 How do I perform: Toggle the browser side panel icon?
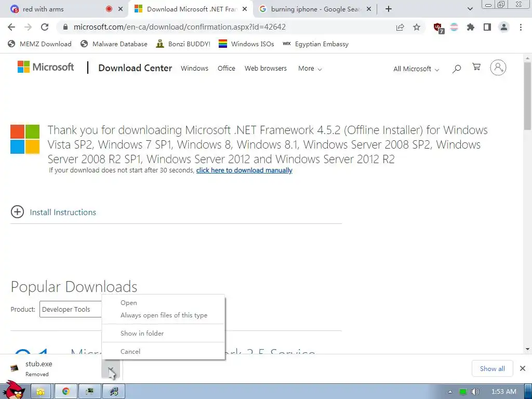(487, 27)
